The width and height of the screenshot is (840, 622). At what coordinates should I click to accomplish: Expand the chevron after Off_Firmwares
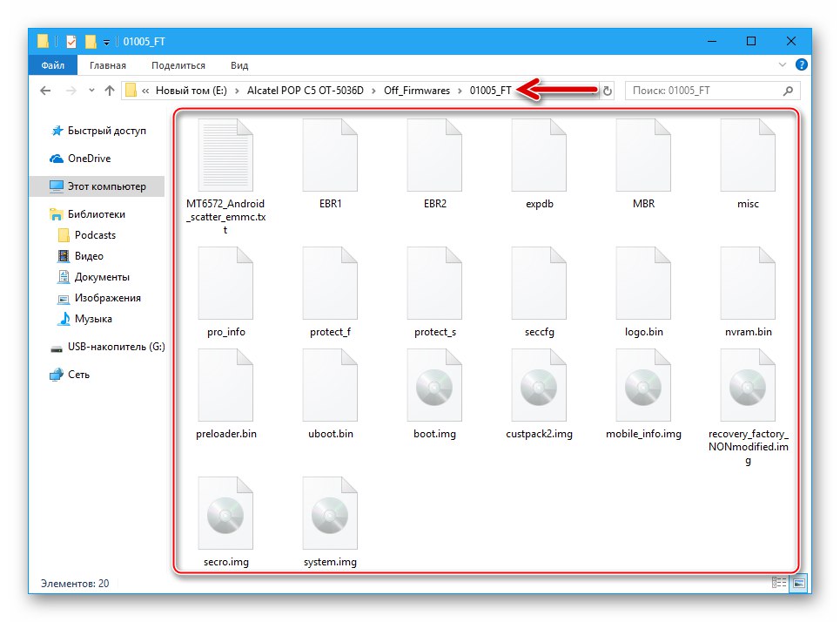(x=460, y=91)
